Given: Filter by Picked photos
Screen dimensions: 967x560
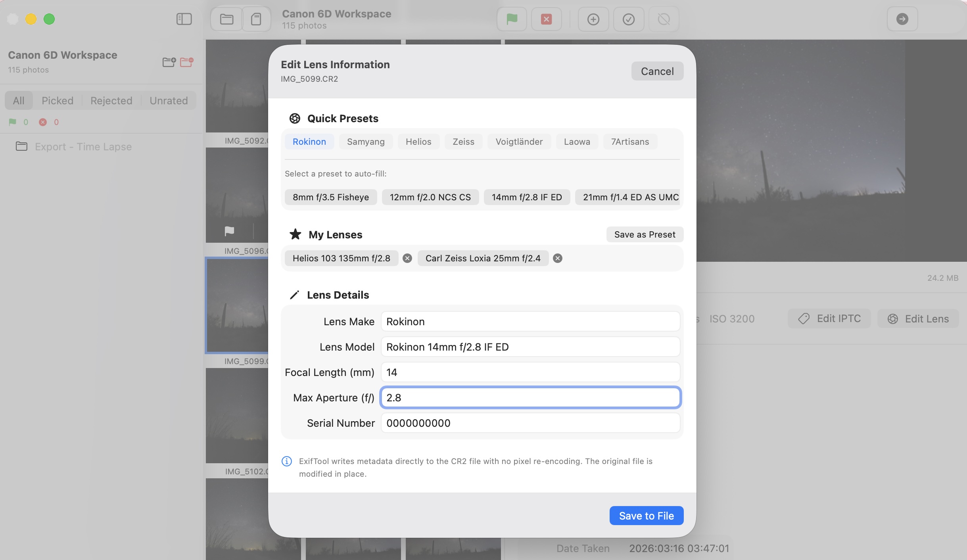Looking at the screenshot, I should 58,100.
